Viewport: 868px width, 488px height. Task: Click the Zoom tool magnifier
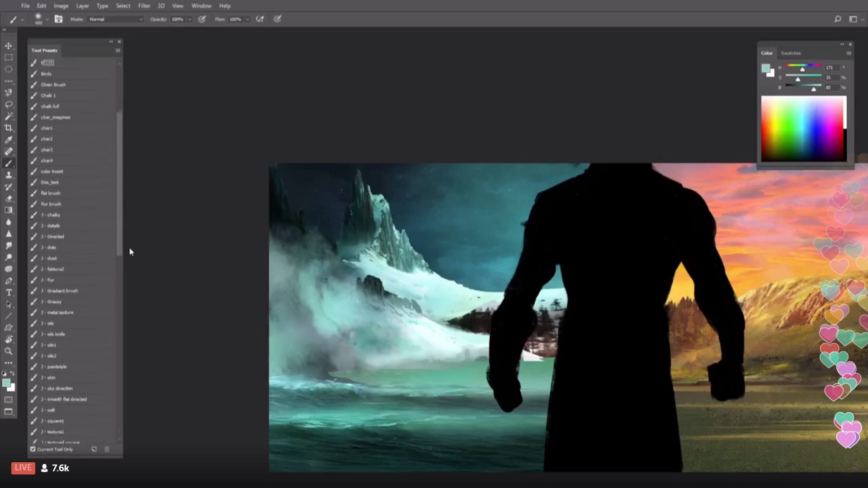coord(8,351)
